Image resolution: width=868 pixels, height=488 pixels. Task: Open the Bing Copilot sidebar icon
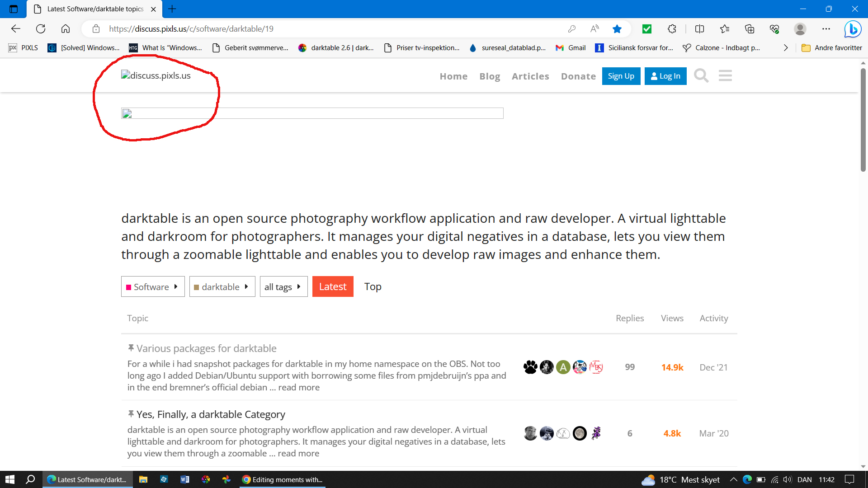pos(853,29)
